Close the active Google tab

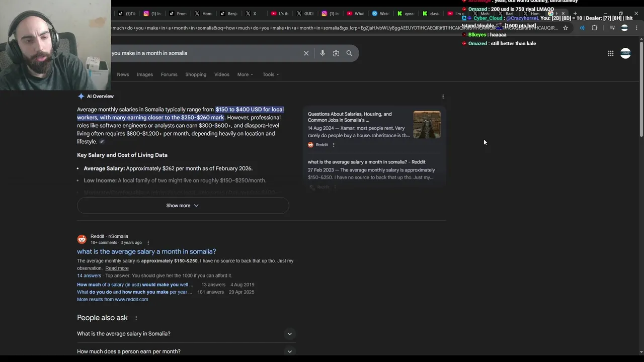coord(563,14)
